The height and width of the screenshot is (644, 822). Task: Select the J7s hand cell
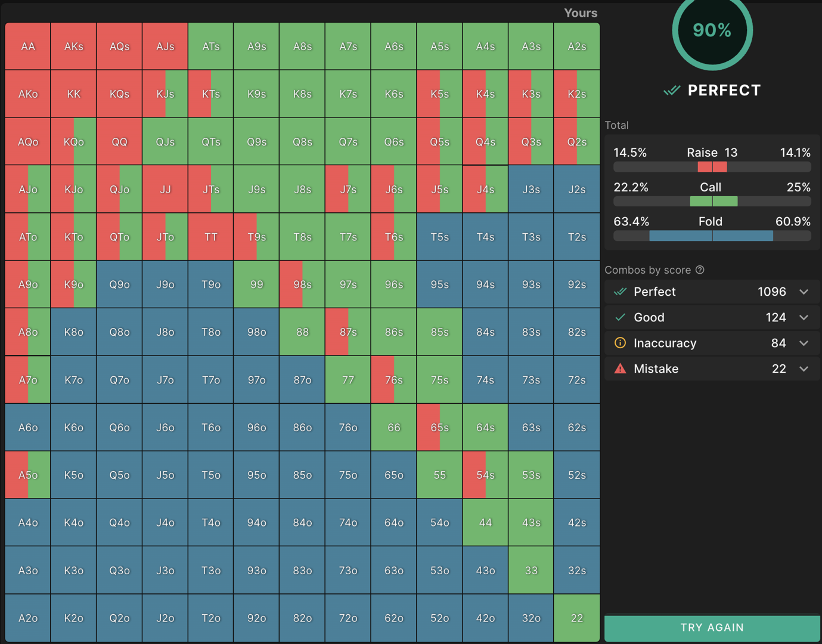click(348, 190)
